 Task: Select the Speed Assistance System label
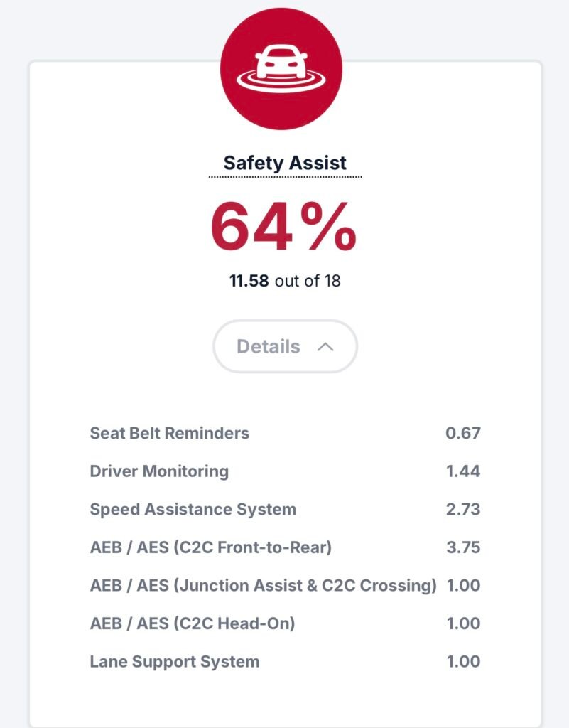click(193, 509)
